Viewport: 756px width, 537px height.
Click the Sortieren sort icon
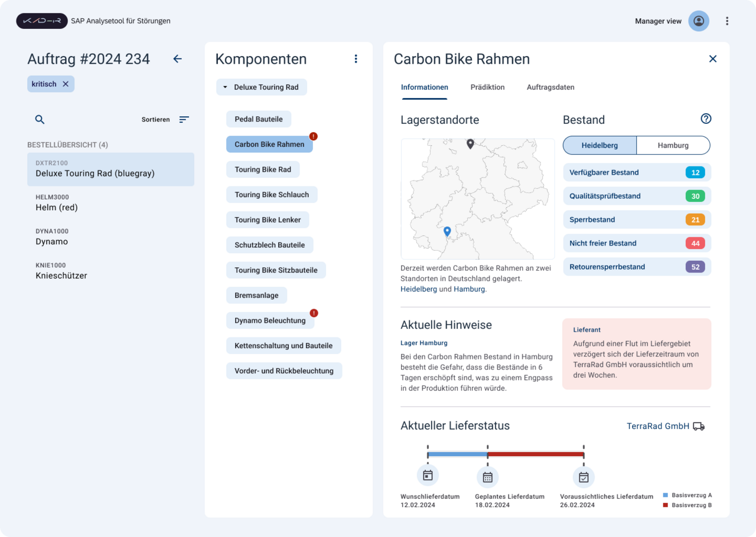click(184, 119)
